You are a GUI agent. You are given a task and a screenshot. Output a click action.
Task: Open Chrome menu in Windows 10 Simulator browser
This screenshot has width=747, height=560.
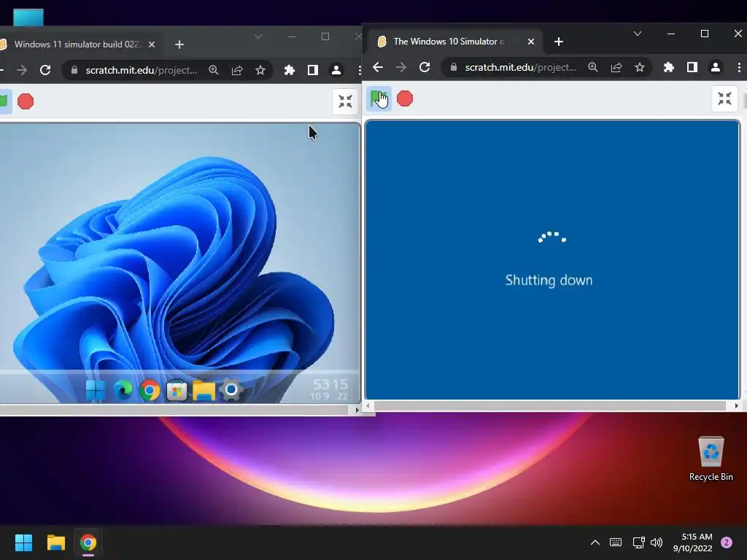(739, 67)
